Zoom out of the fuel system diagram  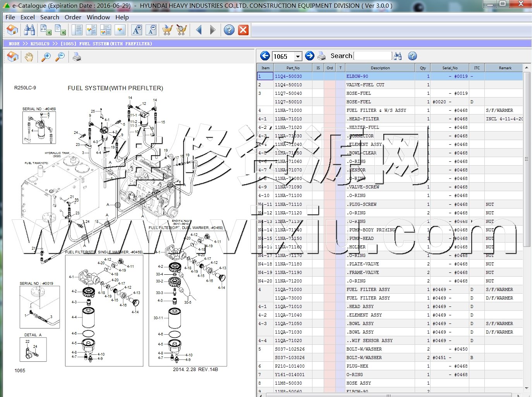60,57
